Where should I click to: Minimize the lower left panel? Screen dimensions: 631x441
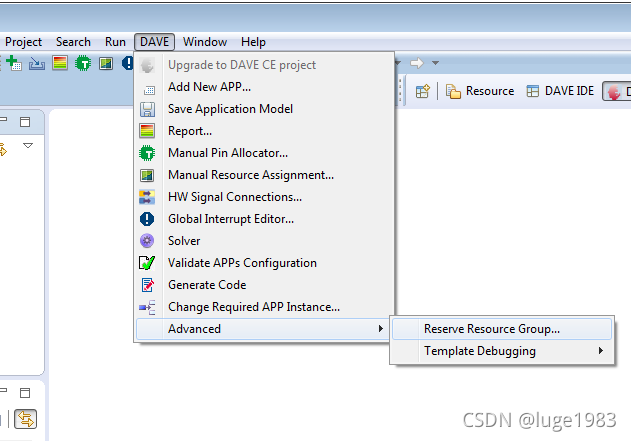[3, 390]
